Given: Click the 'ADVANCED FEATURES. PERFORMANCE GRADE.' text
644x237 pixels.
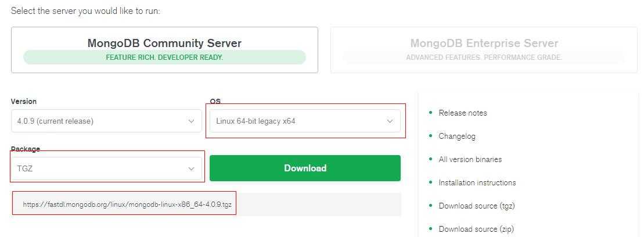Looking at the screenshot, I should point(484,58).
